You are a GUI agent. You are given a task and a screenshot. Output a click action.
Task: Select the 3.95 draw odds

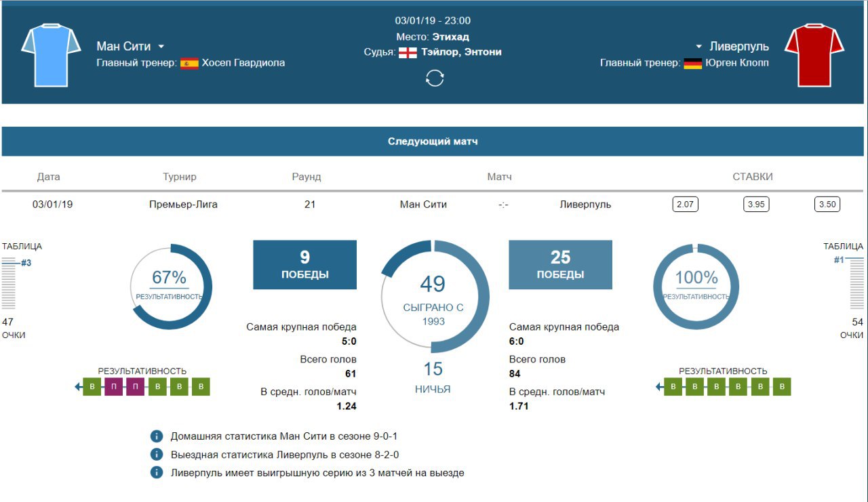[756, 204]
